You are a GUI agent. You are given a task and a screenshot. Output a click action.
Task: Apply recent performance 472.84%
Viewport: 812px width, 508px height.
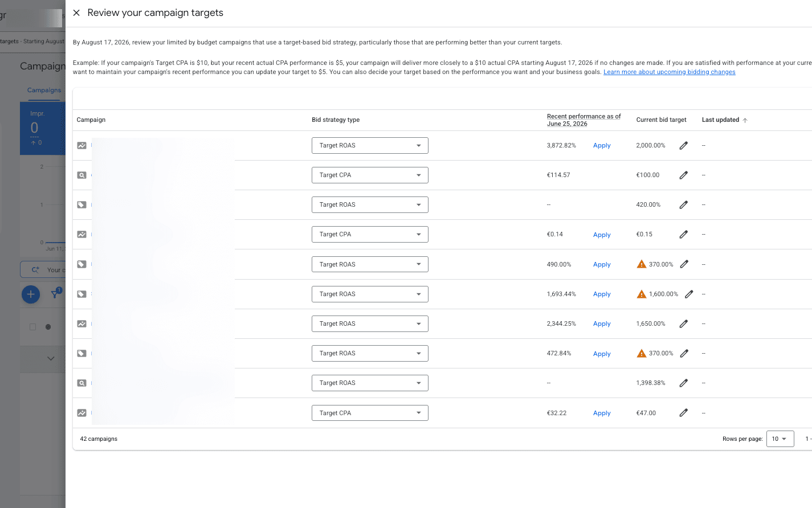tap(602, 354)
